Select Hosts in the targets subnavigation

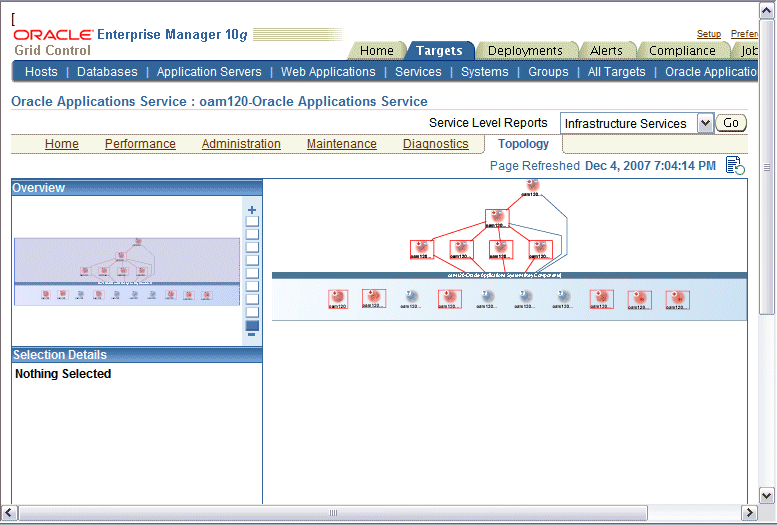click(x=41, y=72)
